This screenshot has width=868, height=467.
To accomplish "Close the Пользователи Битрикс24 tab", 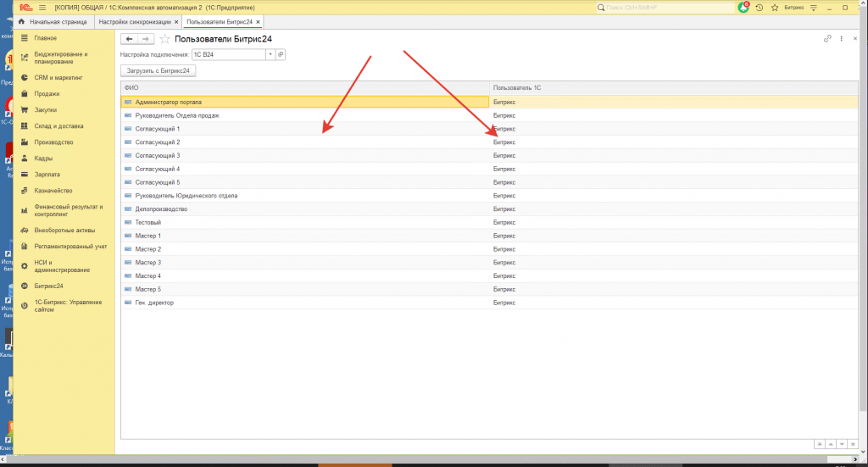I will [259, 20].
